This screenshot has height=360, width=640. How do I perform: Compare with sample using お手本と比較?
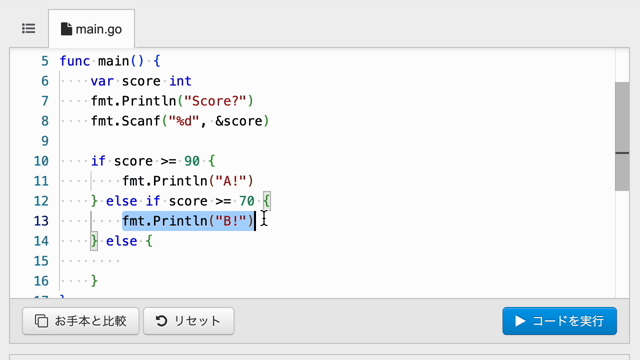81,321
